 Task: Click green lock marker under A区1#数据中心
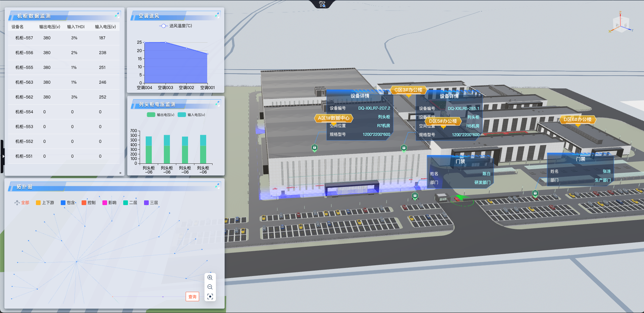click(x=315, y=148)
